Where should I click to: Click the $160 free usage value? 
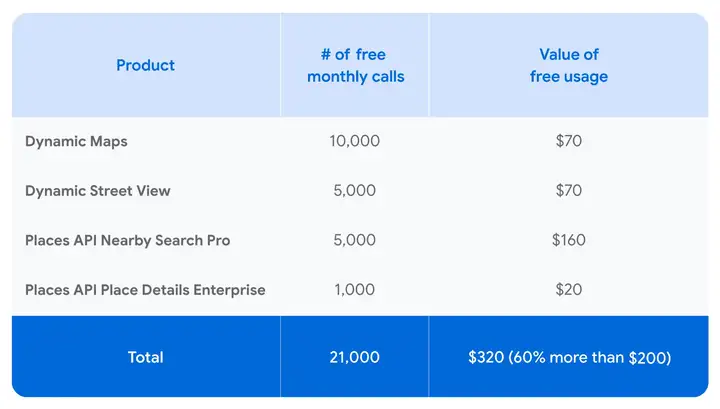pyautogui.click(x=568, y=240)
